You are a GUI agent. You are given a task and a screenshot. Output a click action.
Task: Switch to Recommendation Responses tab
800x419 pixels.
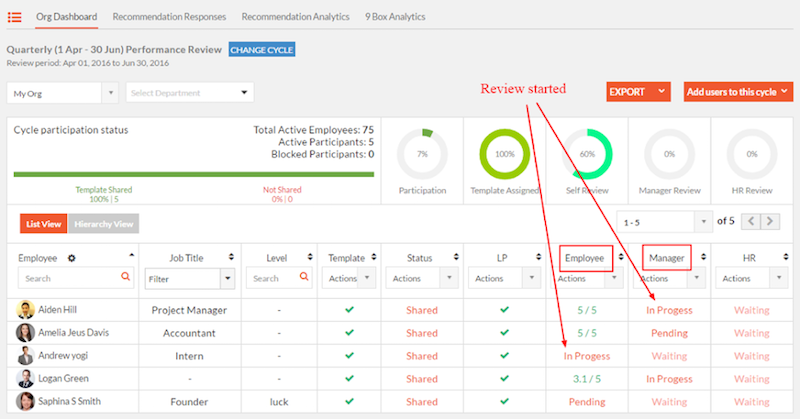click(169, 17)
